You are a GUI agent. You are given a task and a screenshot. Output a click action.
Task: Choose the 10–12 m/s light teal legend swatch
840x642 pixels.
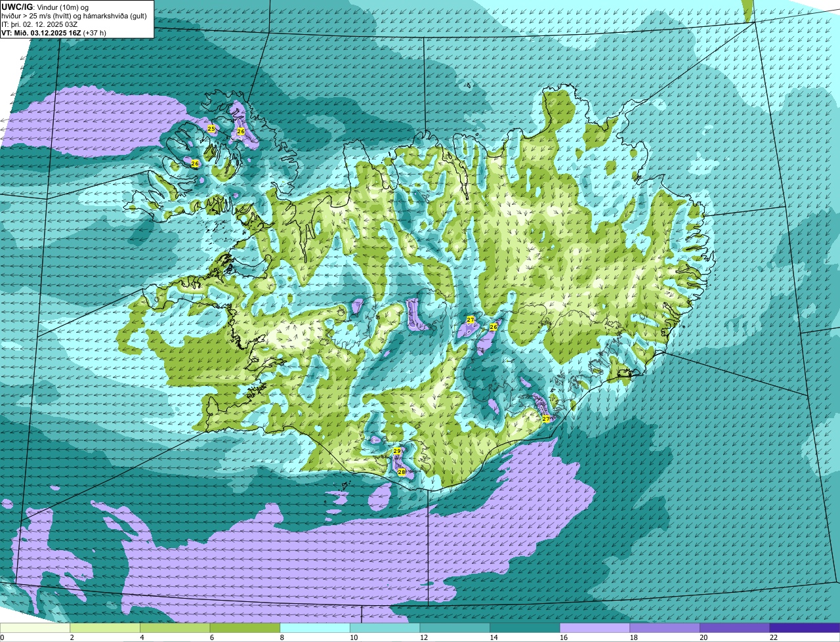coord(385,628)
